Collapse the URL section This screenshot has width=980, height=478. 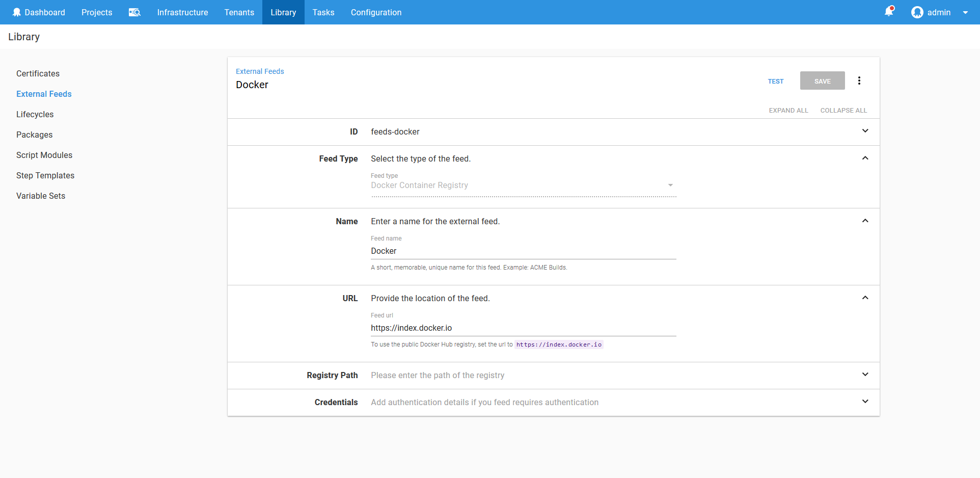coord(865,298)
